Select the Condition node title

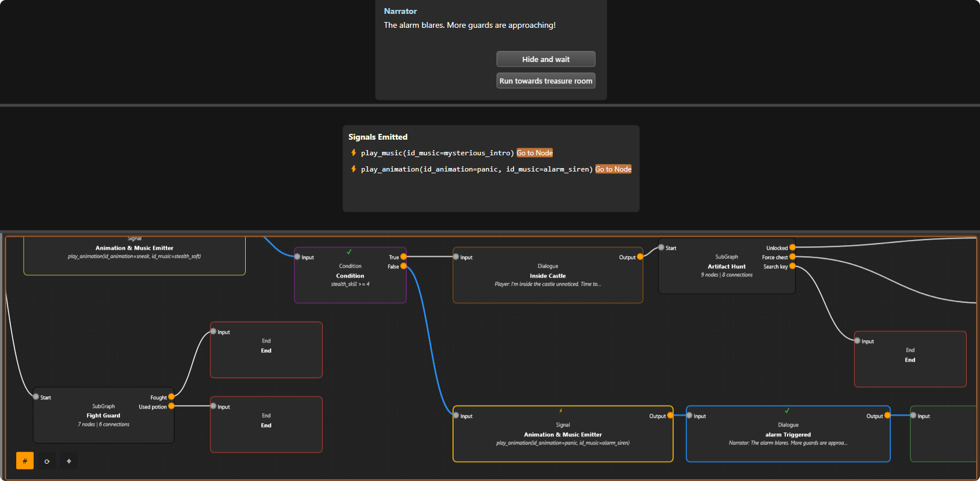350,276
